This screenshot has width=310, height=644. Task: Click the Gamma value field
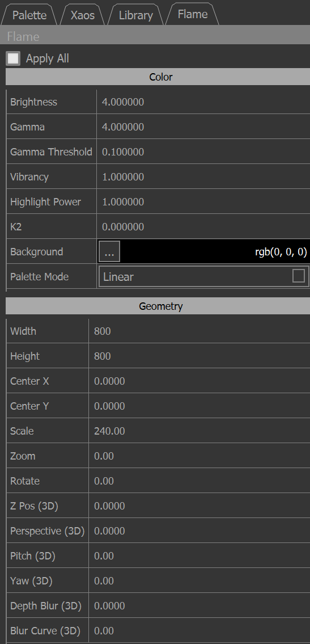tap(203, 127)
